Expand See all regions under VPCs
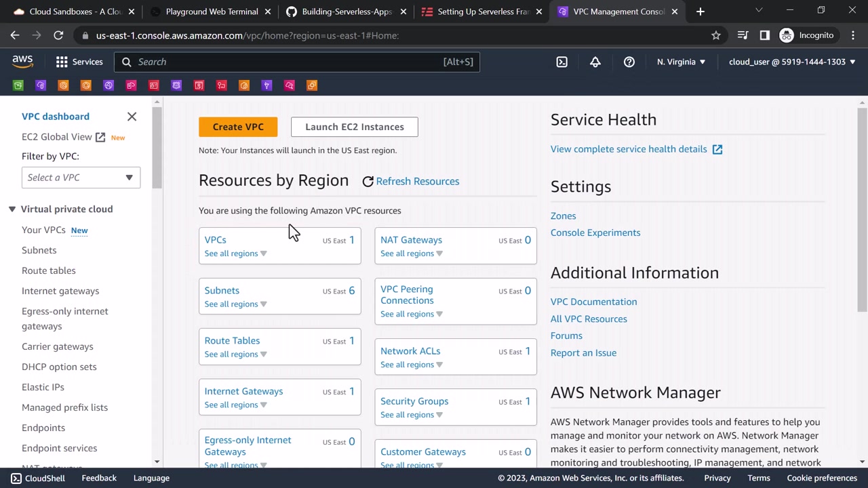This screenshot has height=488, width=868. click(235, 253)
